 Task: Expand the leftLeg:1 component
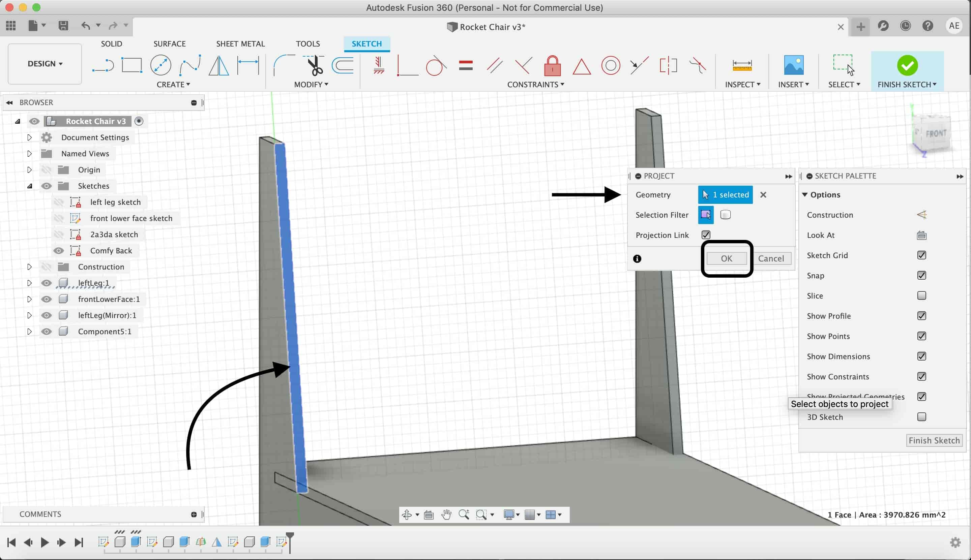(29, 283)
